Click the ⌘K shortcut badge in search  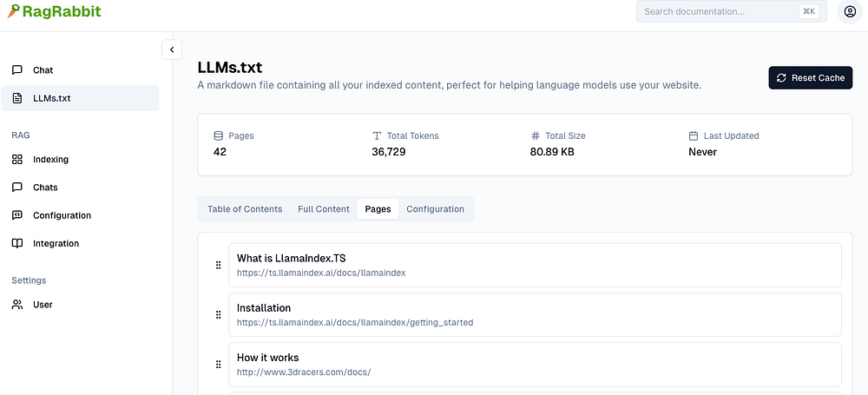click(809, 11)
